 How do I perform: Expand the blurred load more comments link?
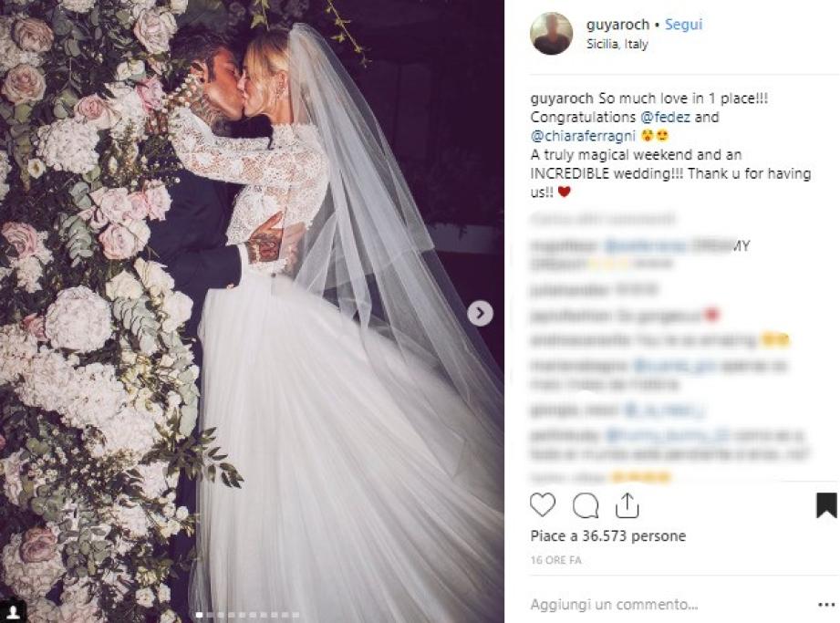603,219
